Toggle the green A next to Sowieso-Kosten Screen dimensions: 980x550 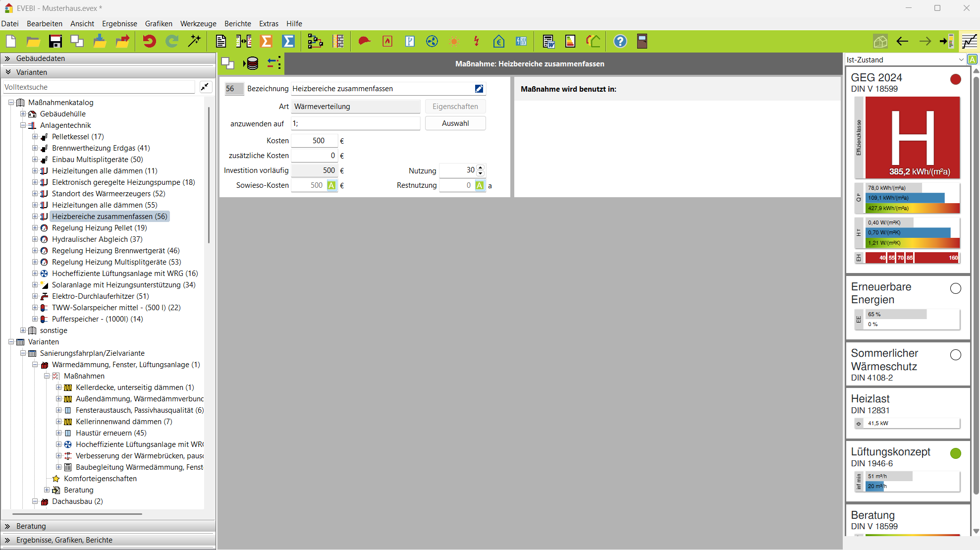331,185
